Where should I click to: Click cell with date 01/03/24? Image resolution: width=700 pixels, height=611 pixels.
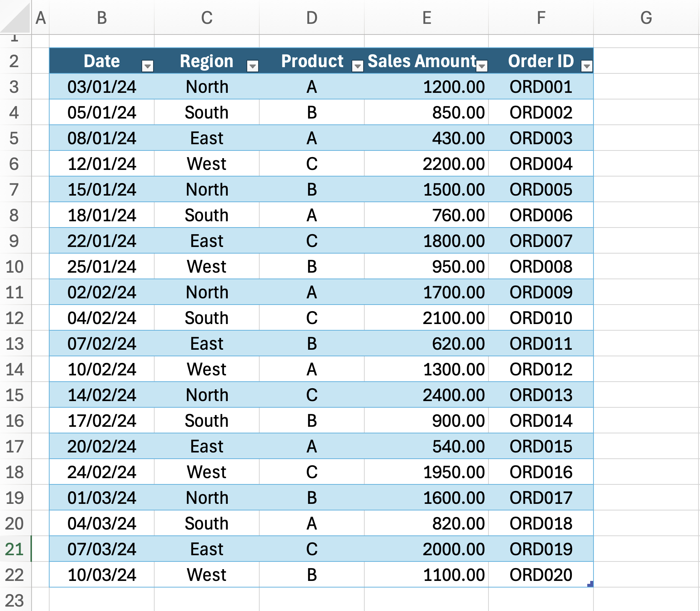pyautogui.click(x=102, y=498)
